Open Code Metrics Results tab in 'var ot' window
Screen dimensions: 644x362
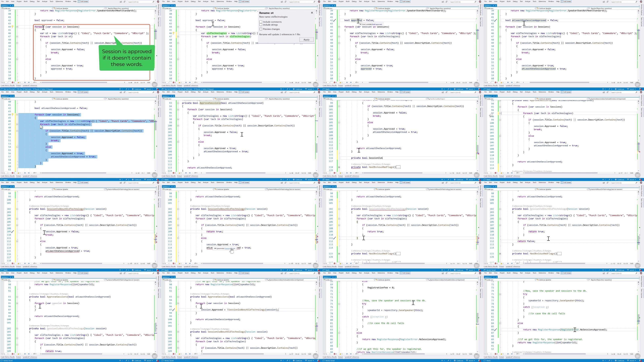click(8, 85)
